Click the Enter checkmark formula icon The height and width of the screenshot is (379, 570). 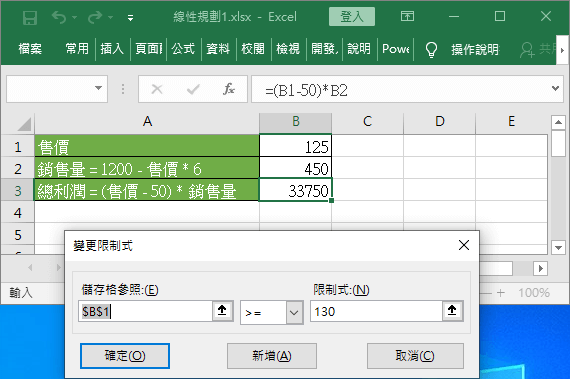193,89
